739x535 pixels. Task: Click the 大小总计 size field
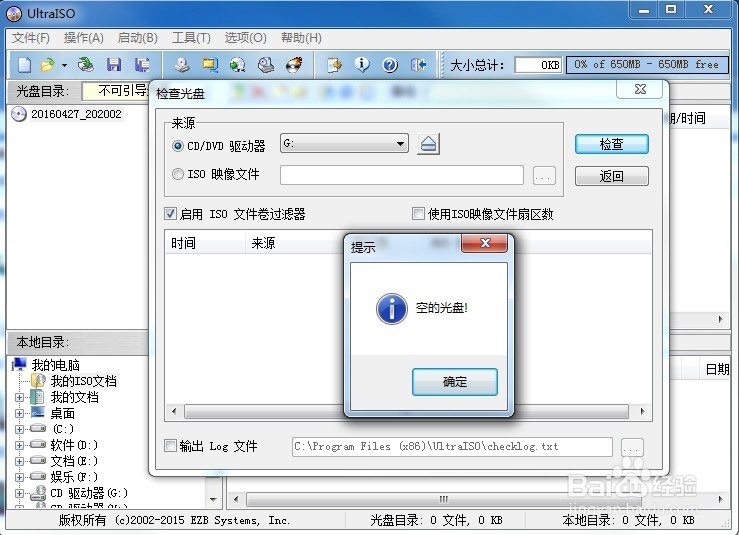point(538,65)
